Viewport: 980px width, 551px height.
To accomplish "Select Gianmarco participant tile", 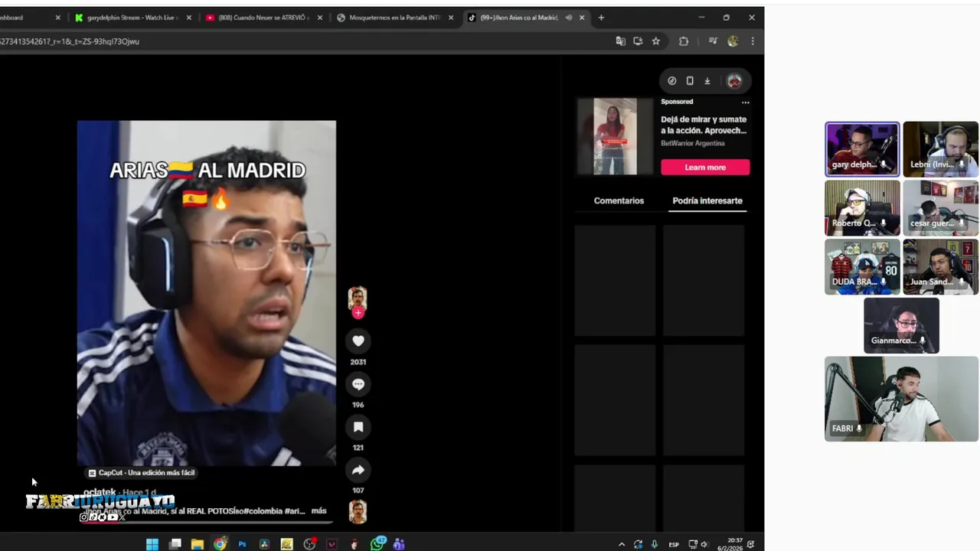I will 901,325.
